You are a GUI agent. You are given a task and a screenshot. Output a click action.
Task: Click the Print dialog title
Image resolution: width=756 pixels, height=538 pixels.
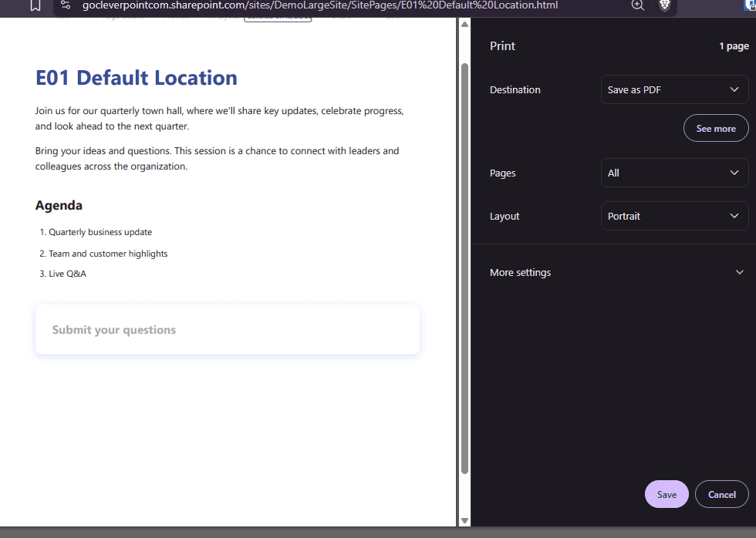tap(502, 46)
